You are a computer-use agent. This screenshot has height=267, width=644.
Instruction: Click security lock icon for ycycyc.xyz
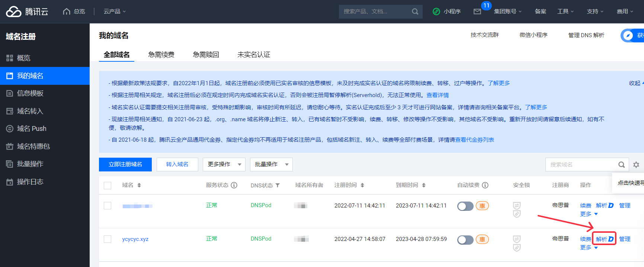517,243
